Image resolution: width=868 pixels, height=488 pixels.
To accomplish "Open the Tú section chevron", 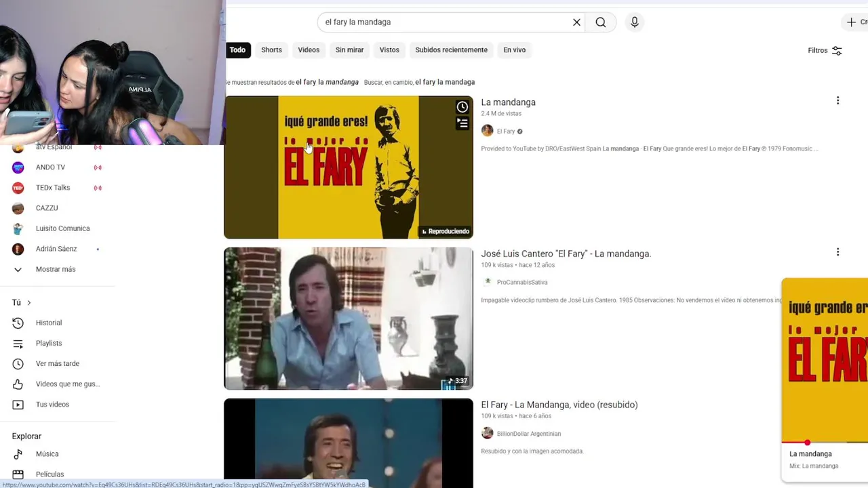I will (29, 303).
